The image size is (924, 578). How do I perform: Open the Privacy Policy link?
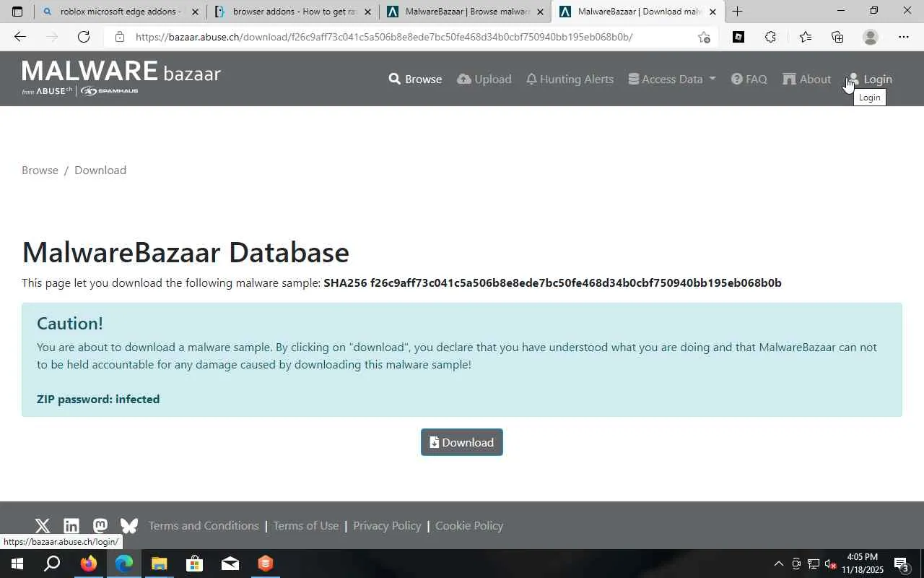click(387, 525)
